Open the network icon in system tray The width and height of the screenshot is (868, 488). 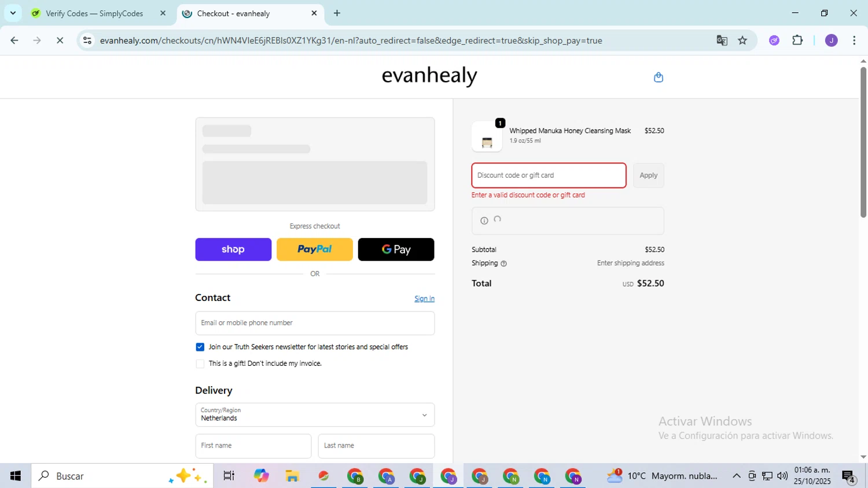click(767, 476)
